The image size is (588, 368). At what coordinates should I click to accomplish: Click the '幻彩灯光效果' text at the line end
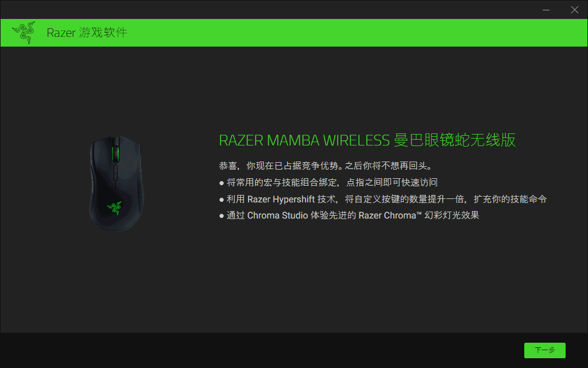(x=452, y=216)
